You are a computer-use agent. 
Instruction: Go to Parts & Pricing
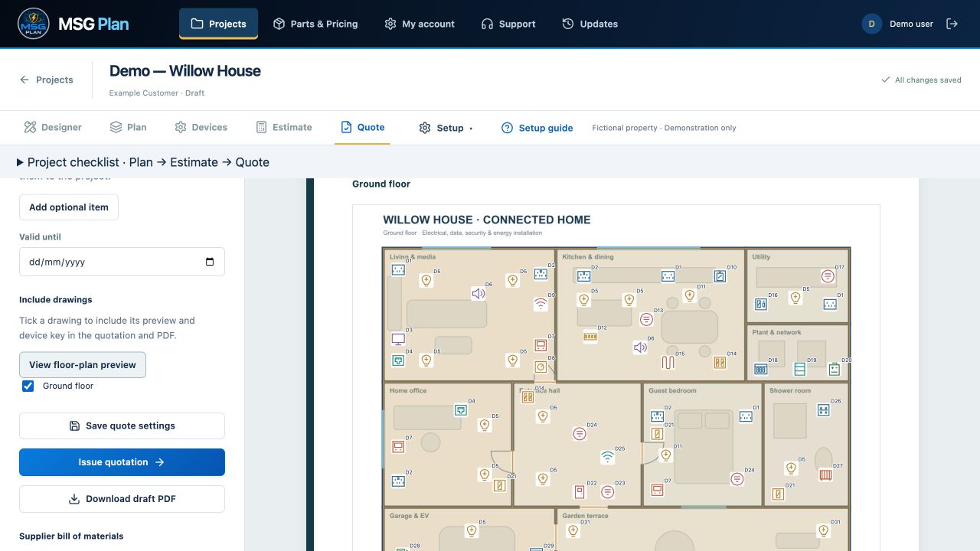[315, 24]
